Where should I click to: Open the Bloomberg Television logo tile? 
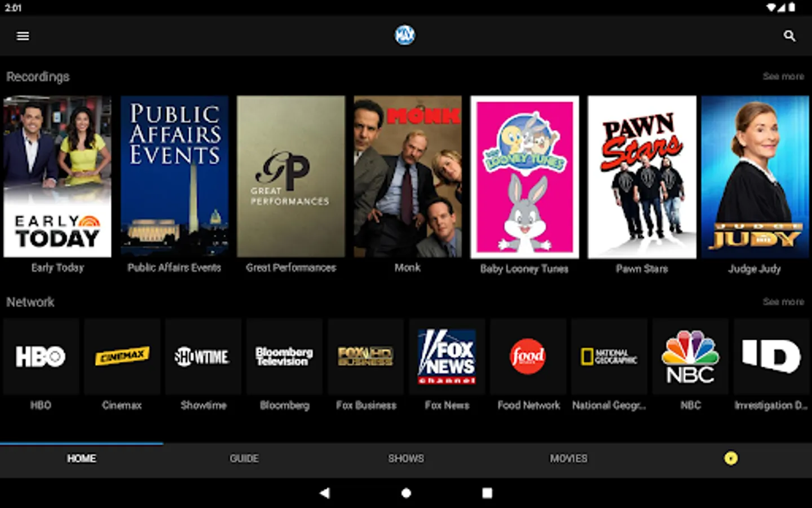click(x=284, y=356)
